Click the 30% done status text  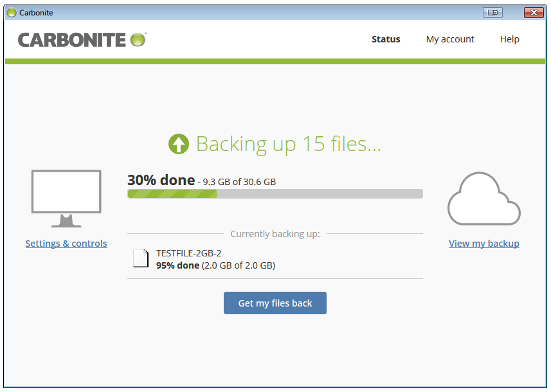(161, 180)
